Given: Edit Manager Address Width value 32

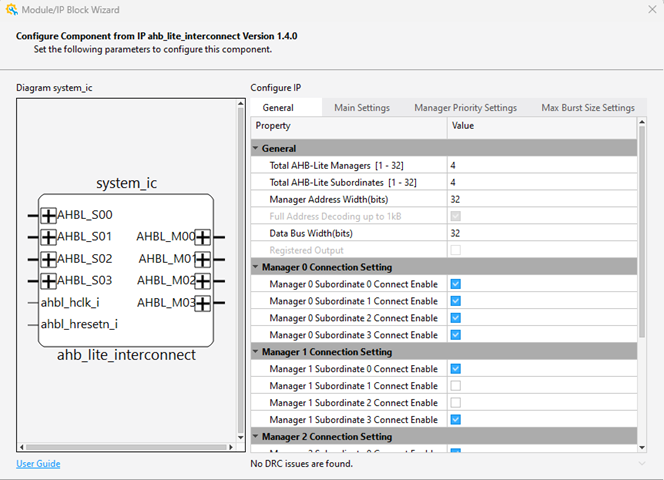Looking at the screenshot, I should pos(542,199).
